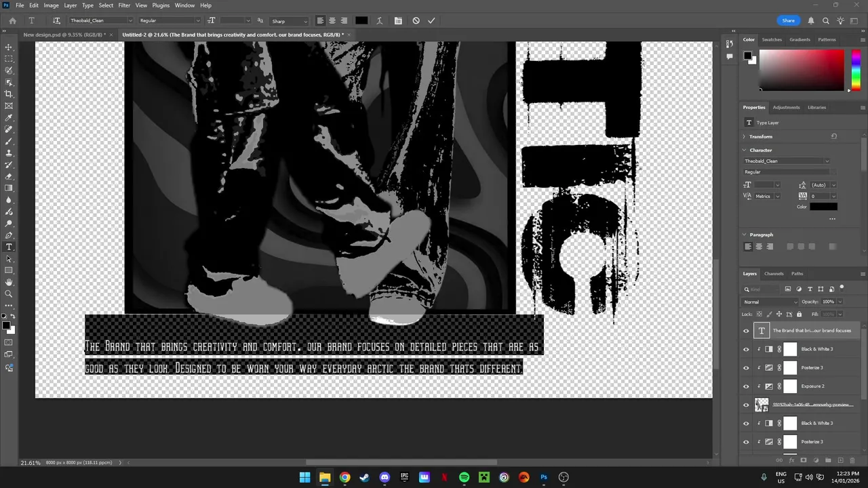
Task: Click the Color swatch in Properties Character
Action: pyautogui.click(x=823, y=207)
